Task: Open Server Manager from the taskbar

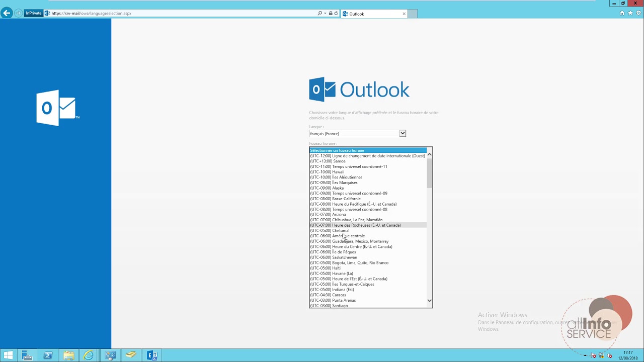Action: [27, 355]
